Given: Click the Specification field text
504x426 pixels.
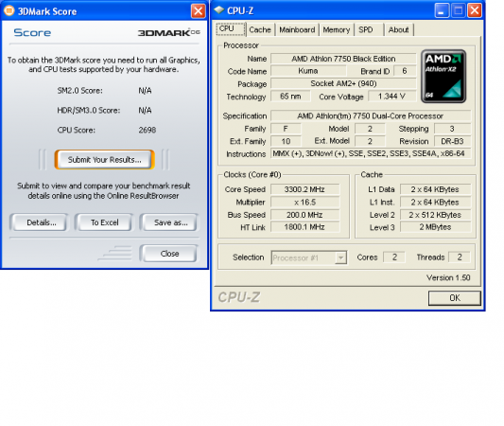Looking at the screenshot, I should pos(371,115).
